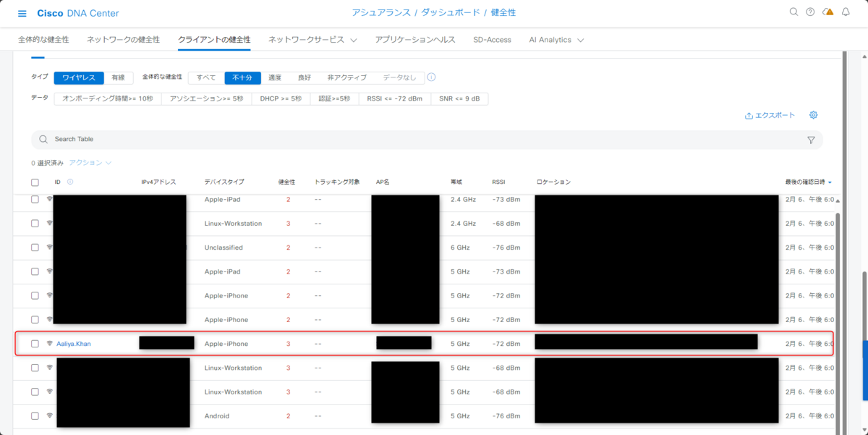Open table settings gear icon

click(x=814, y=115)
